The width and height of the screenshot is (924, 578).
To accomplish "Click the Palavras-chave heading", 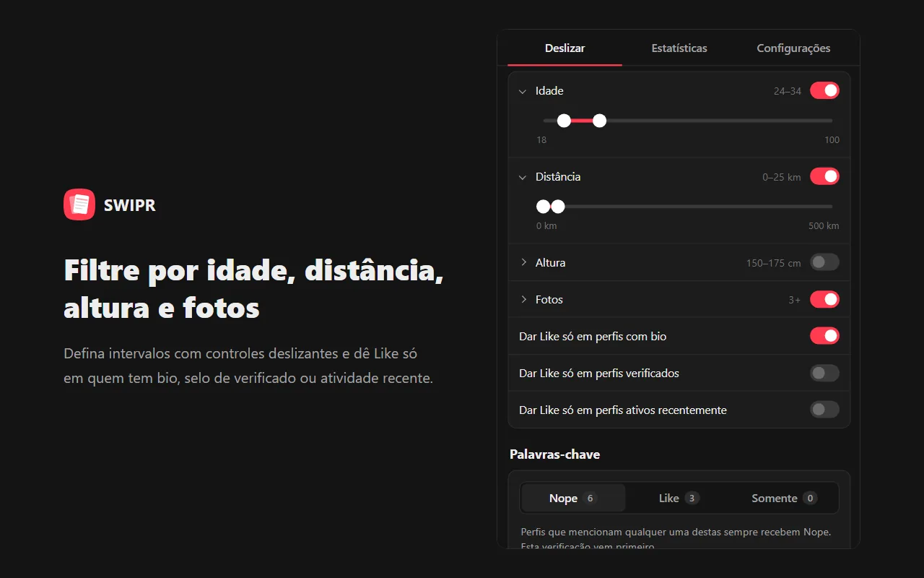I will click(555, 454).
